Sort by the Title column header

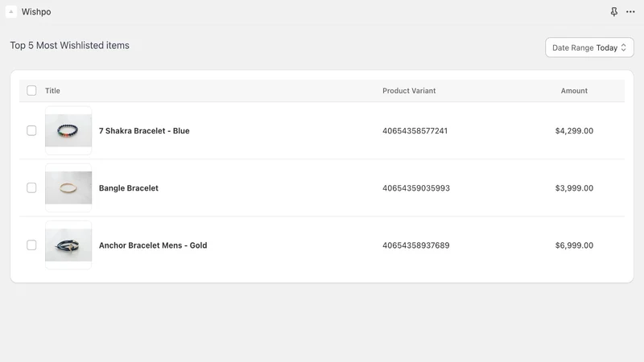click(52, 91)
